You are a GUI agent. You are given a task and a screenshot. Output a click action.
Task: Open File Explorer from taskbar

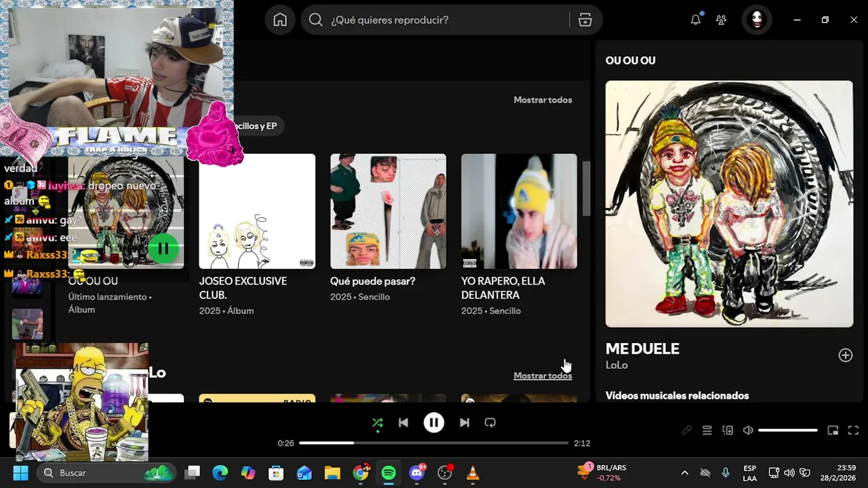tap(332, 472)
